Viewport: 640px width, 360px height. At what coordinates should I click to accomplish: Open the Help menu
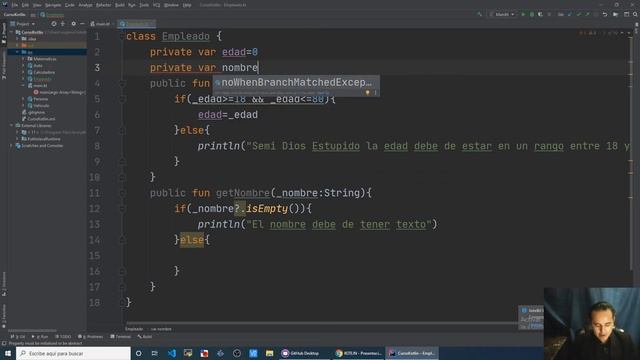[187, 5]
